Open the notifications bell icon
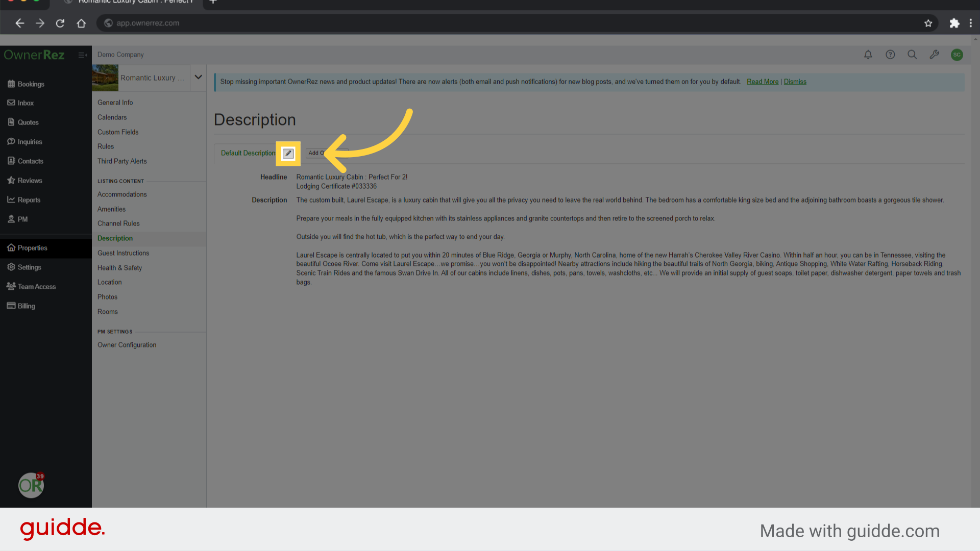The height and width of the screenshot is (551, 980). point(868,55)
